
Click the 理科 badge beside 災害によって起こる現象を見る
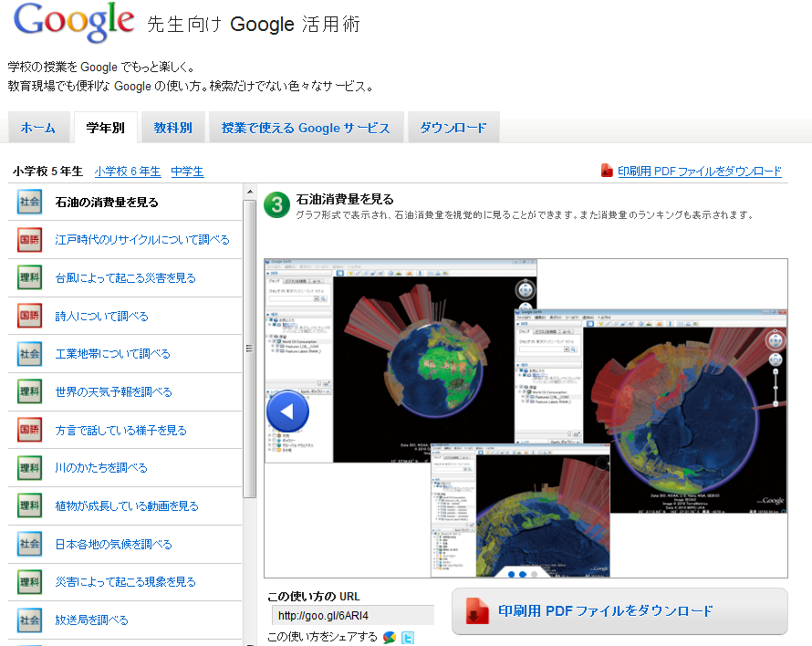pos(29,582)
